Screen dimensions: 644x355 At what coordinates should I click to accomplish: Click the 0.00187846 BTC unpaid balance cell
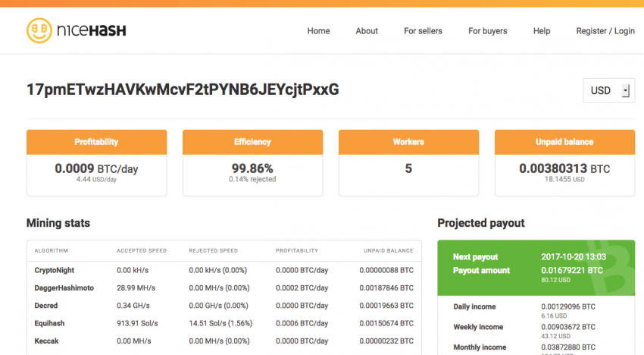click(x=386, y=288)
